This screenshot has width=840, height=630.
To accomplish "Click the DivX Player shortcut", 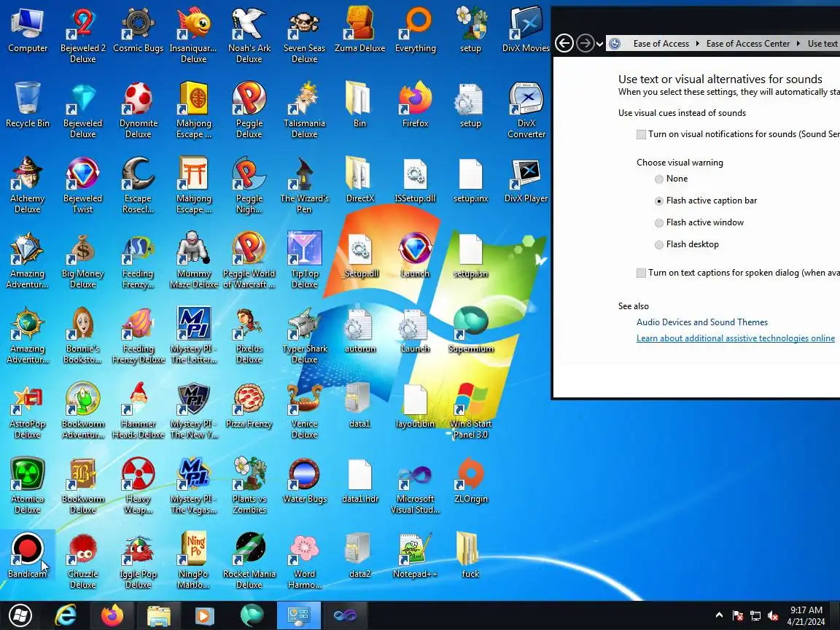I will [x=526, y=179].
